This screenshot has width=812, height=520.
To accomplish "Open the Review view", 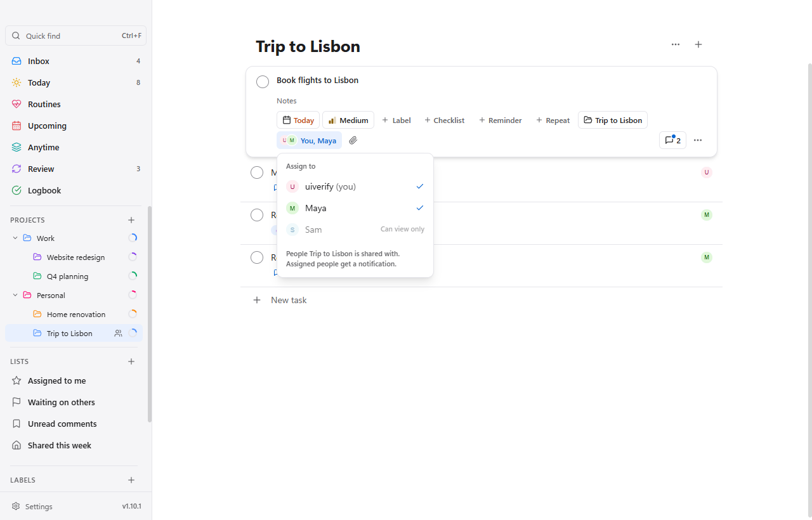I will click(75, 169).
